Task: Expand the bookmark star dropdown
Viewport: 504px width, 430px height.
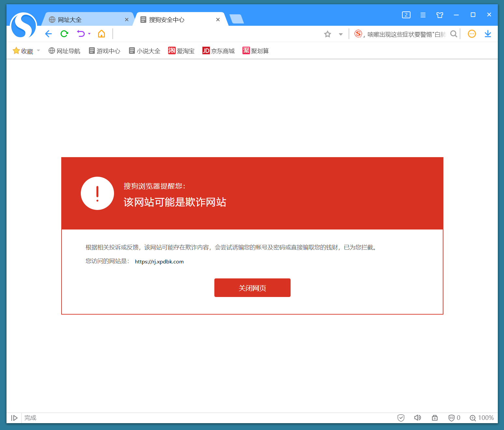Action: click(340, 34)
